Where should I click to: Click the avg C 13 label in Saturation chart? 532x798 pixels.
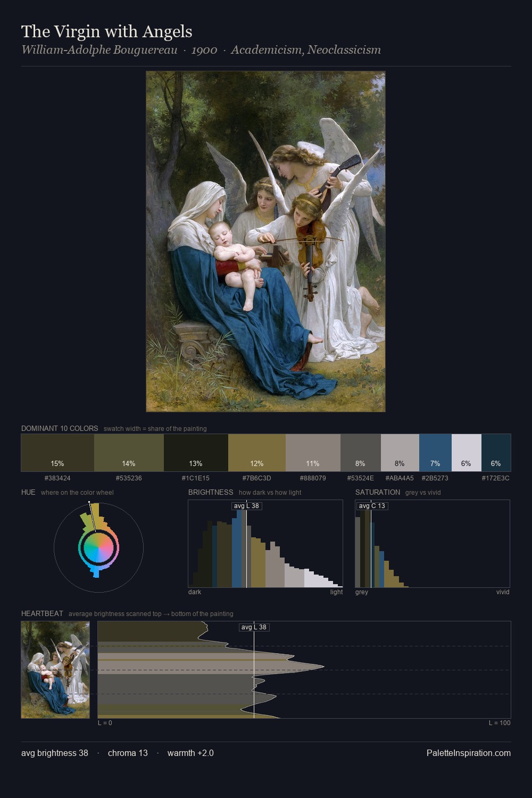point(372,506)
